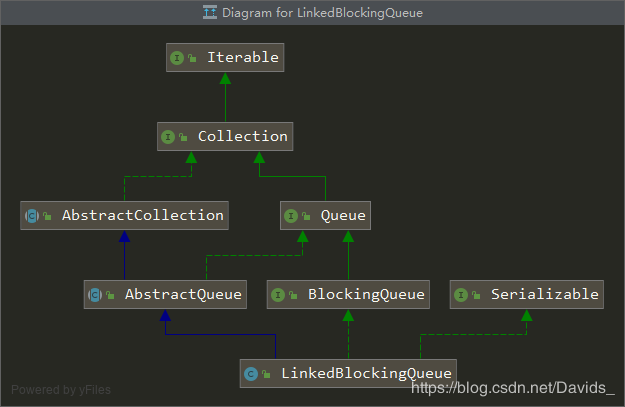This screenshot has width=625, height=407.
Task: Click the interface icon on Queue
Action: [291, 216]
